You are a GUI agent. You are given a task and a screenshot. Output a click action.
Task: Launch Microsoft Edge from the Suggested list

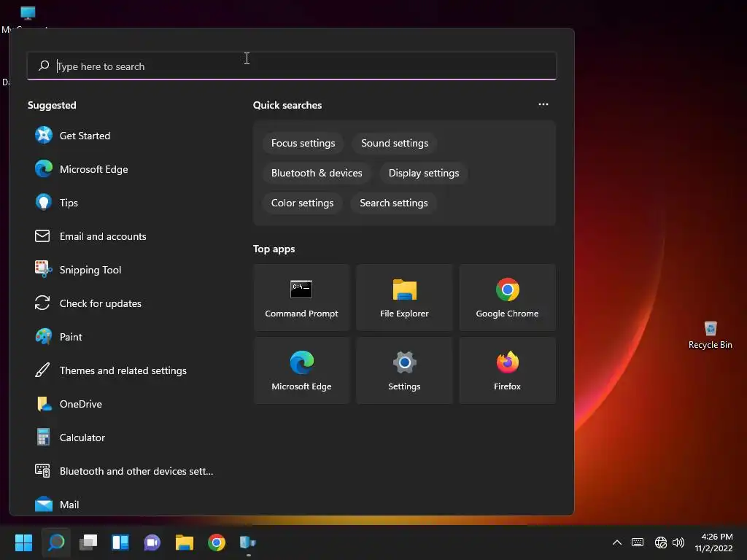pyautogui.click(x=124, y=169)
